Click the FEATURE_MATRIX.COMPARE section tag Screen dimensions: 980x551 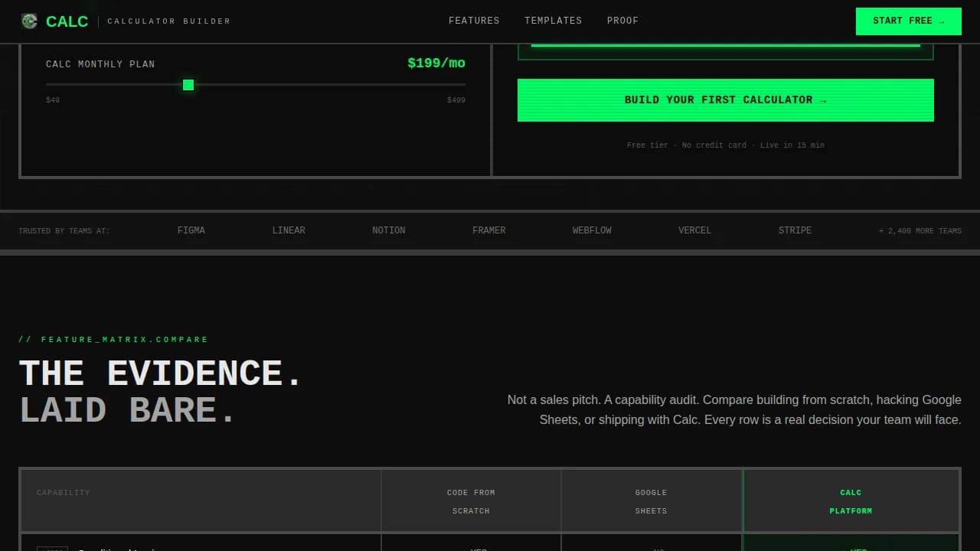(113, 339)
